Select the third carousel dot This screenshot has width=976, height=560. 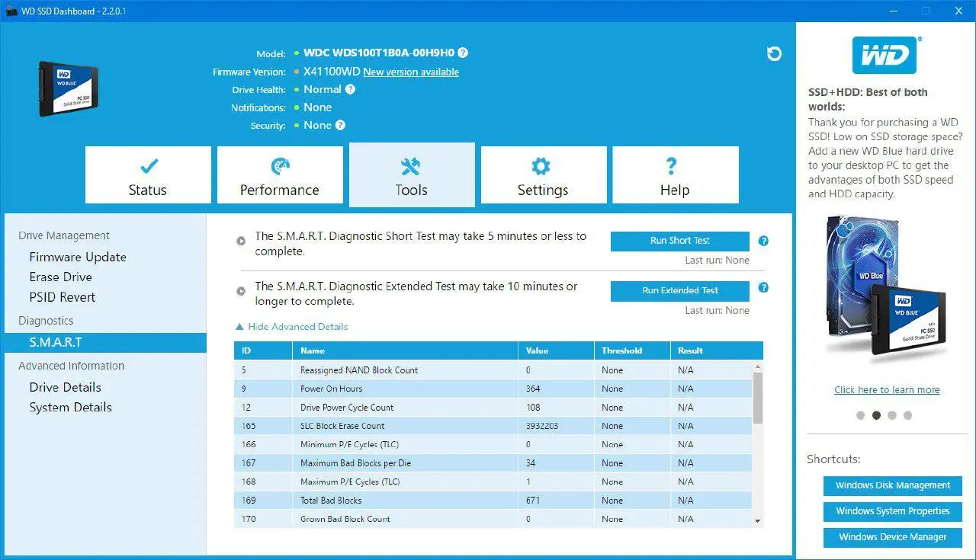point(892,416)
